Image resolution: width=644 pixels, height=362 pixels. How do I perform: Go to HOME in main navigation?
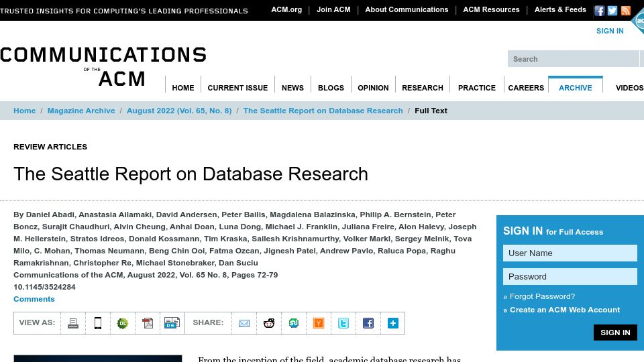182,88
